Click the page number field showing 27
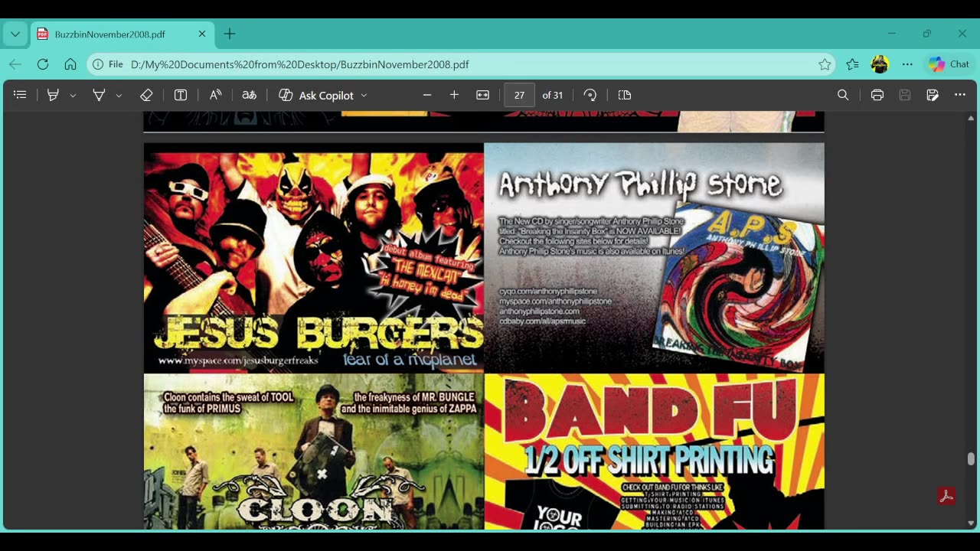Viewport: 980px width, 551px height. tap(519, 95)
